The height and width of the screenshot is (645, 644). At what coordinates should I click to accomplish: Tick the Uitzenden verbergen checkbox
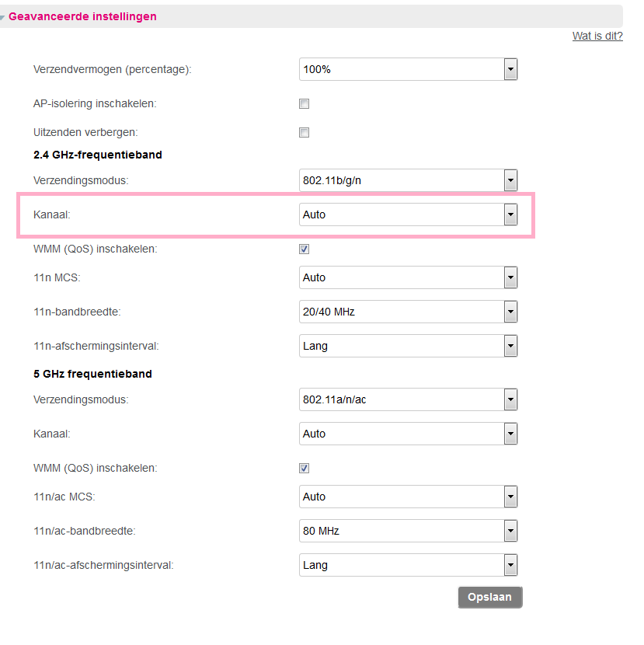(x=304, y=132)
